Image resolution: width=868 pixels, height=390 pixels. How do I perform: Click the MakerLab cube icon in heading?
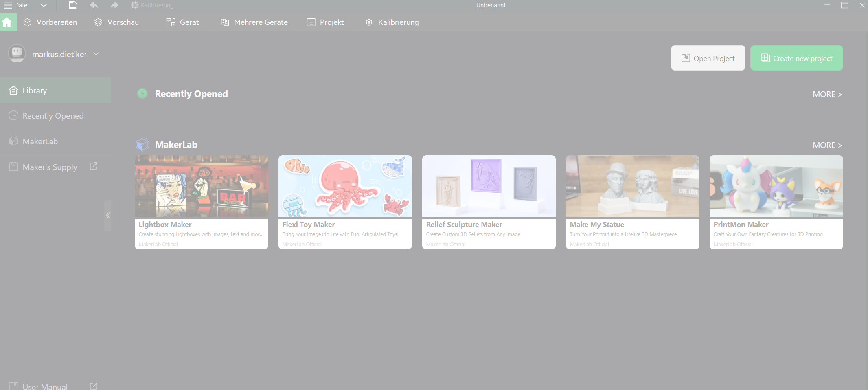pyautogui.click(x=142, y=144)
